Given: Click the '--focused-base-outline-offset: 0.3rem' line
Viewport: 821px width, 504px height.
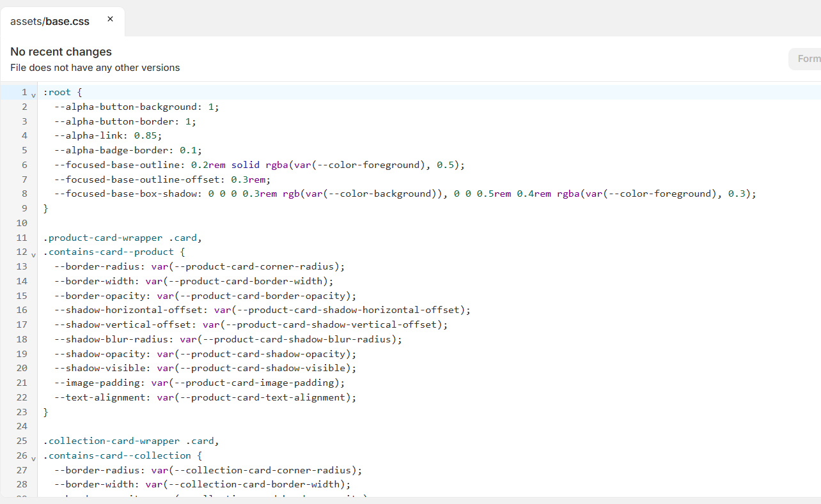Looking at the screenshot, I should pyautogui.click(x=162, y=179).
